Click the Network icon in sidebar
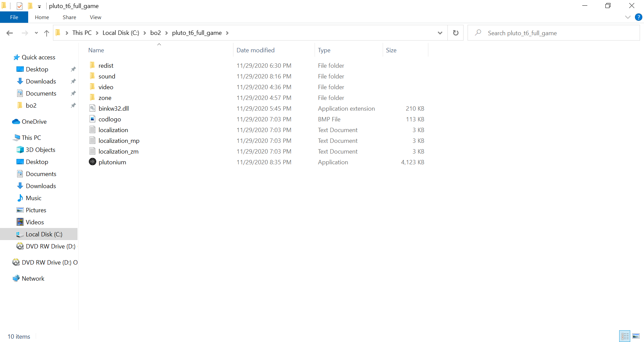Screen dimensions: 644x342 (x=16, y=278)
